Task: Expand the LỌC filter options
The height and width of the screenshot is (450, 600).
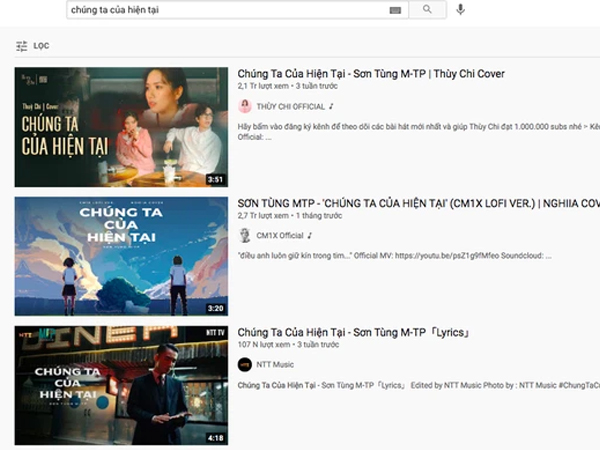Action: click(x=41, y=46)
